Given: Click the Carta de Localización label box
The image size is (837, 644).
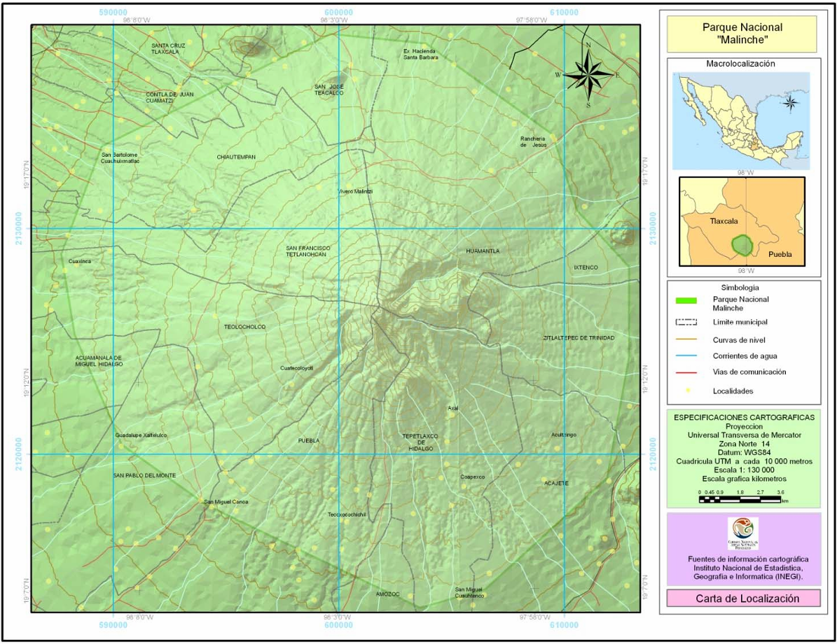Looking at the screenshot, I should 742,598.
